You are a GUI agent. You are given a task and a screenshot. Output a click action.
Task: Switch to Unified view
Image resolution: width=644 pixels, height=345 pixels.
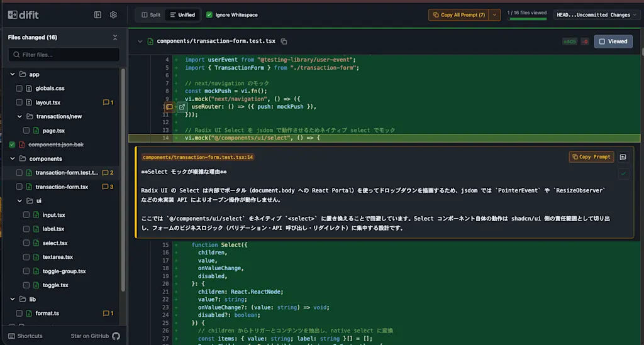coord(183,15)
